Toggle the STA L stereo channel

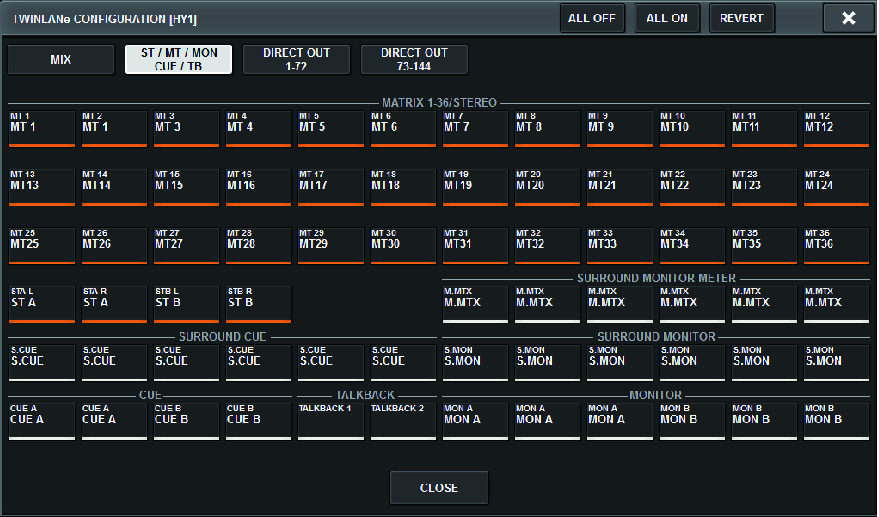click(43, 302)
